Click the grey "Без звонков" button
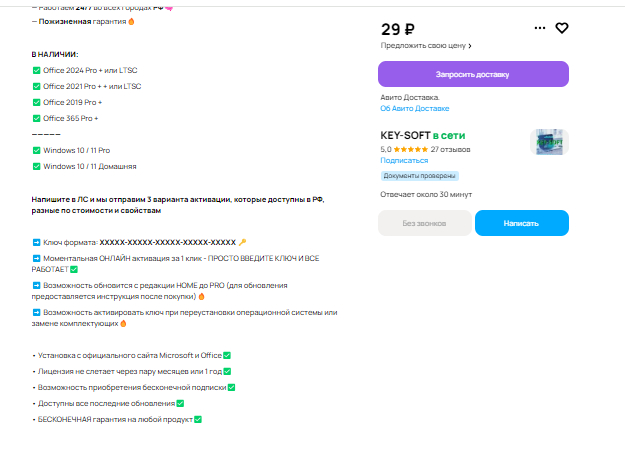Screen dimensions: 625x452 [424, 223]
